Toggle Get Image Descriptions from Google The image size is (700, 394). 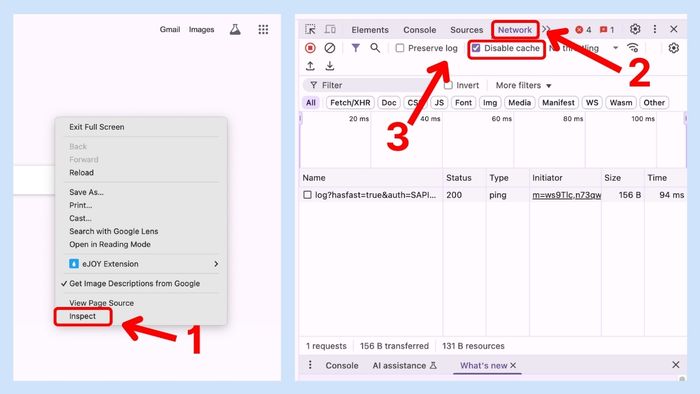(x=134, y=283)
